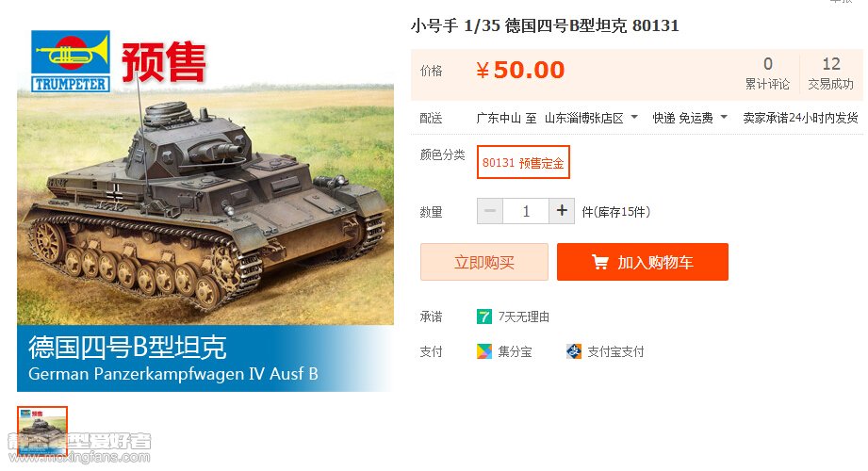Select the tank product thumbnail
This screenshot has height=471, width=868.
[42, 432]
